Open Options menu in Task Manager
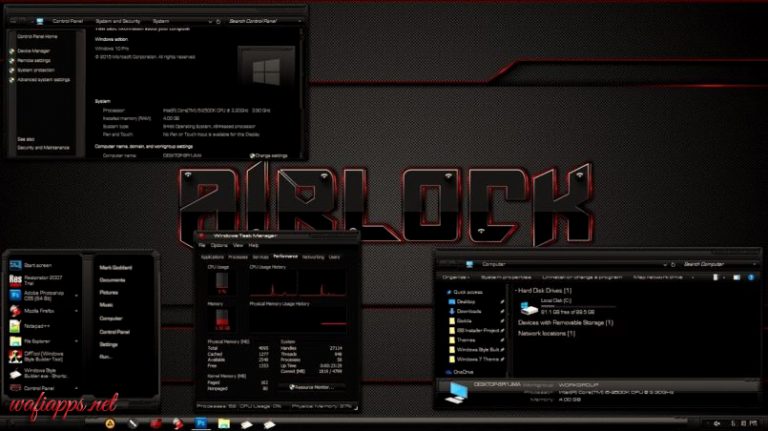This screenshot has width=768, height=431. click(x=219, y=245)
